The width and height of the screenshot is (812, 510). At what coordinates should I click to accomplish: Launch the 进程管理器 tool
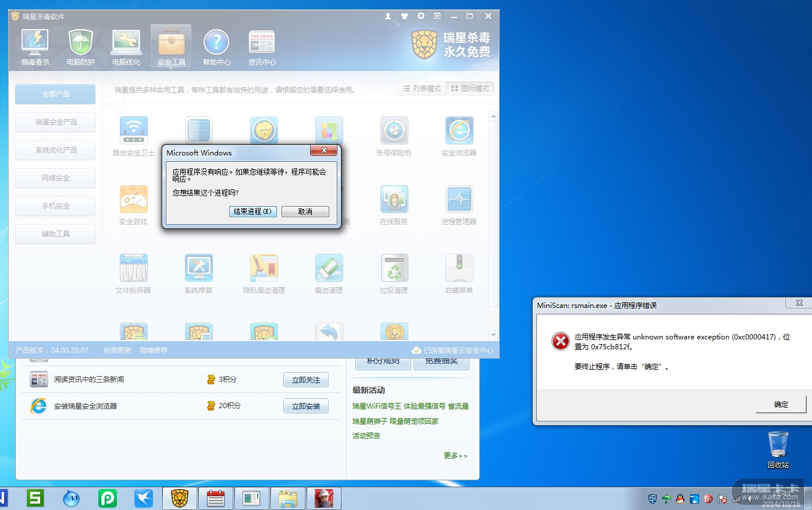[459, 206]
